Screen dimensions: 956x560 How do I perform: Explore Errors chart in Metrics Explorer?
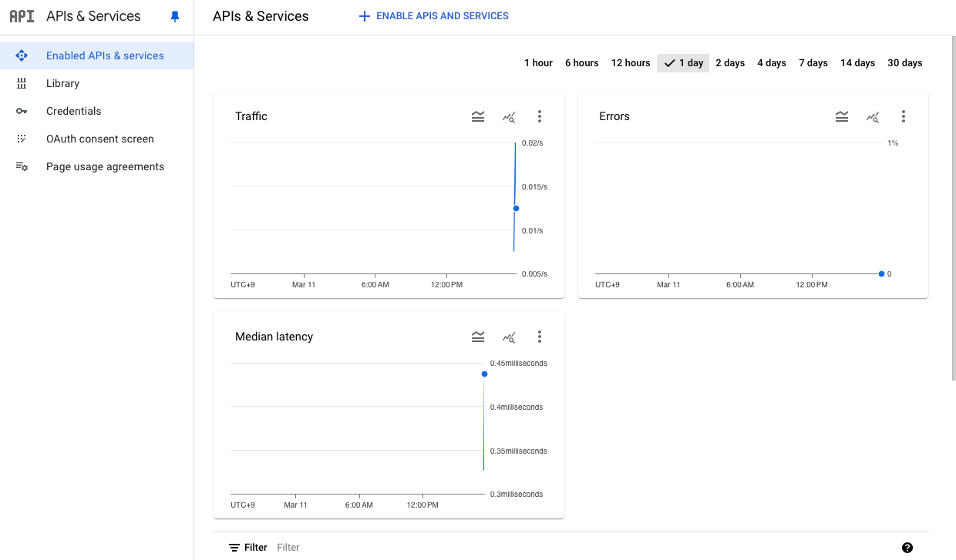tap(873, 117)
